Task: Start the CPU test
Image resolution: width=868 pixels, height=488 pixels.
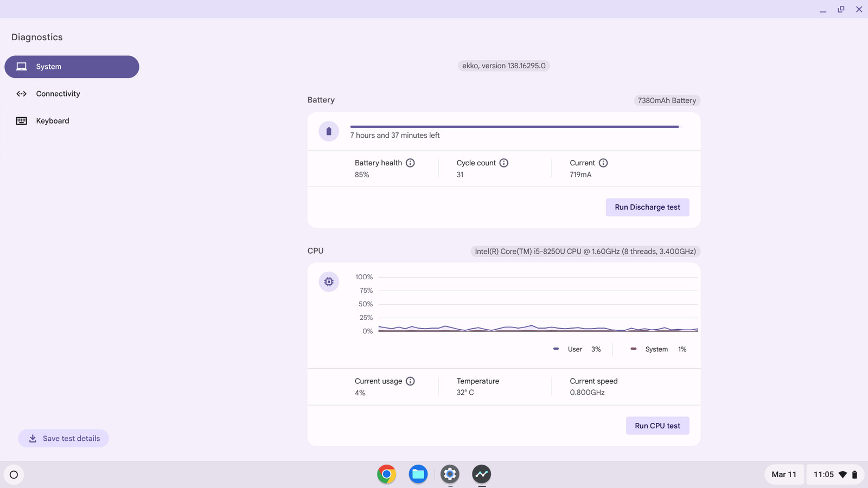Action: pyautogui.click(x=658, y=426)
